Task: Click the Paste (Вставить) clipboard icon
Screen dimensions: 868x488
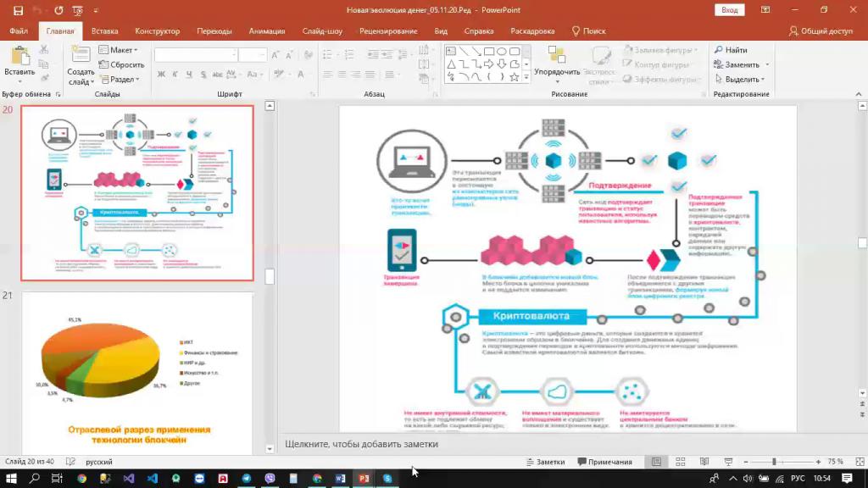Action: pos(19,57)
